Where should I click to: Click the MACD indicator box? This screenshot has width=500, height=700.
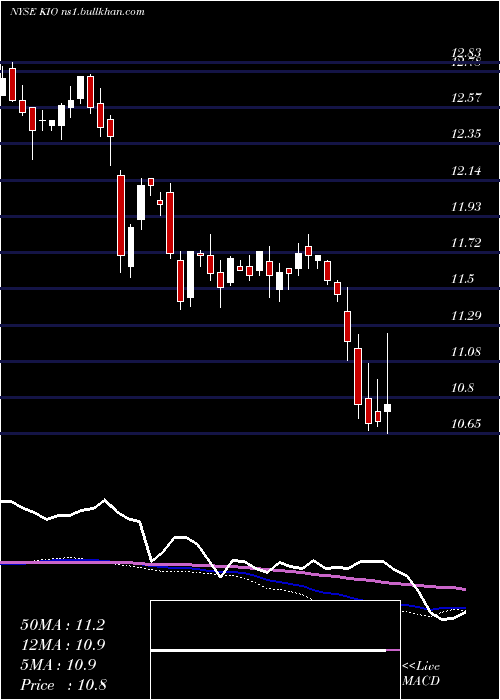click(x=275, y=650)
